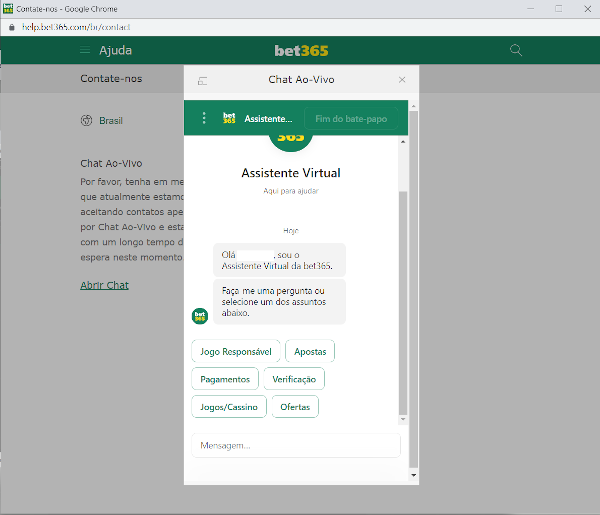Choose the Verificação topic
The image size is (600, 515).
coord(294,379)
